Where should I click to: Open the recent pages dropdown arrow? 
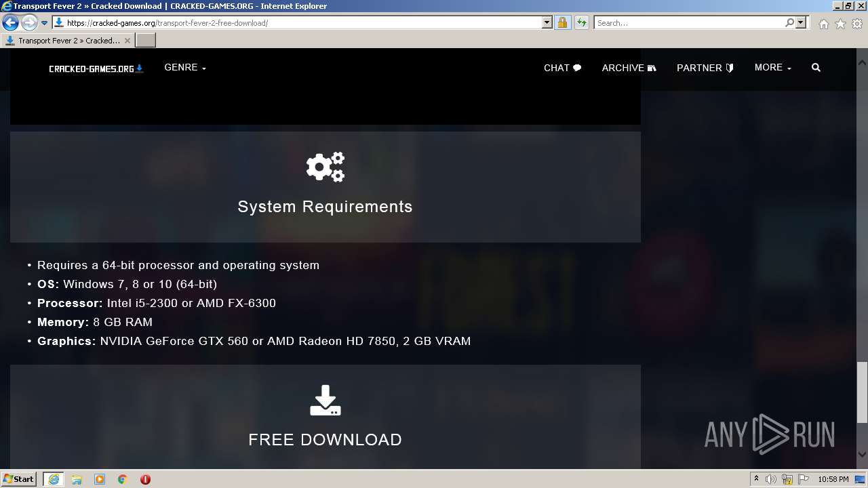click(45, 23)
